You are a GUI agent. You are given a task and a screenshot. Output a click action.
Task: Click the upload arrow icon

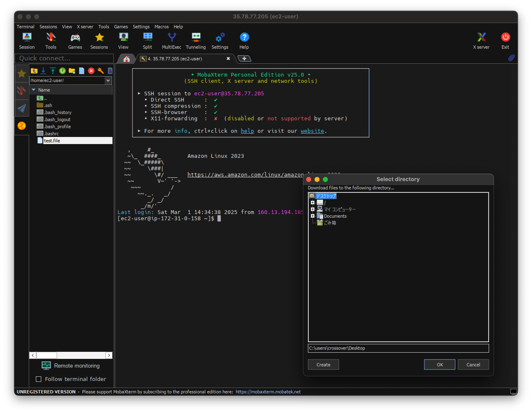click(x=53, y=71)
